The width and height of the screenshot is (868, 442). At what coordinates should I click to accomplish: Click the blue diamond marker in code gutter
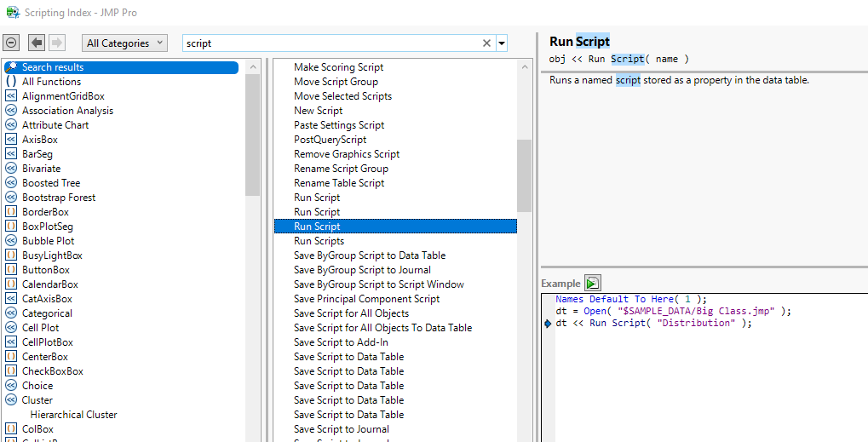tap(547, 324)
